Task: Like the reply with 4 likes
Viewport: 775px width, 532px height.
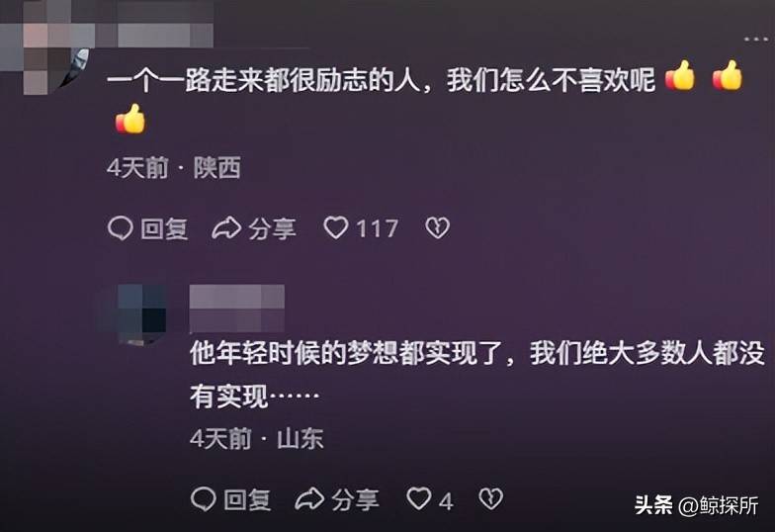Action: tap(419, 498)
